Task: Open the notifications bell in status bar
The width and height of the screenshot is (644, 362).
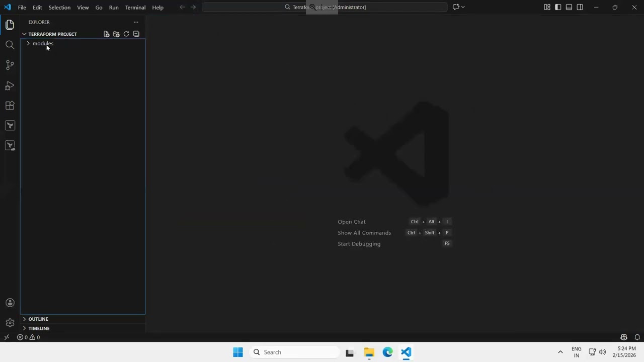Action: click(637, 337)
